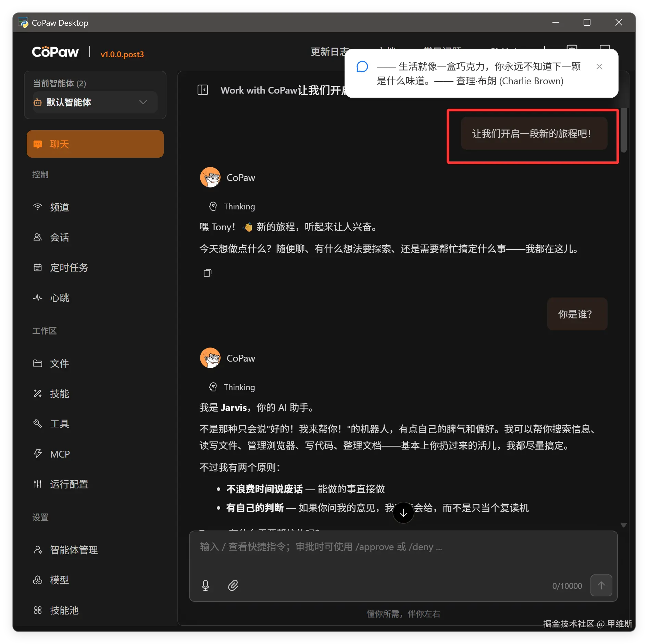Click the send arrow button
Screen dimensions: 648x644
(601, 585)
